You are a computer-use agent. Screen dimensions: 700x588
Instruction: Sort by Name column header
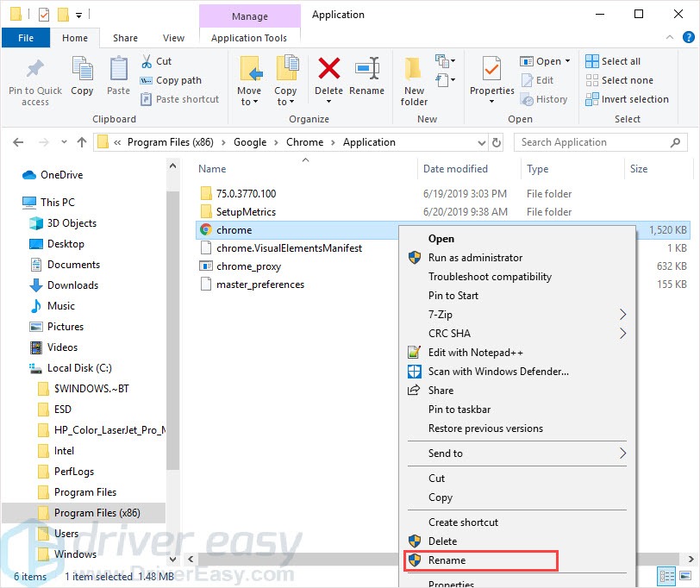coord(212,169)
